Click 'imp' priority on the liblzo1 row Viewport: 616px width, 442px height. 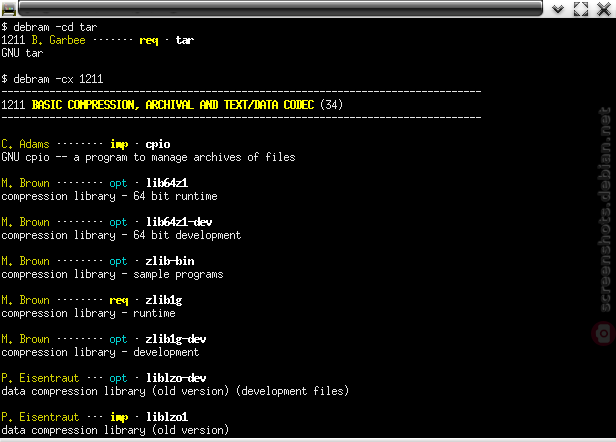[x=119, y=417]
